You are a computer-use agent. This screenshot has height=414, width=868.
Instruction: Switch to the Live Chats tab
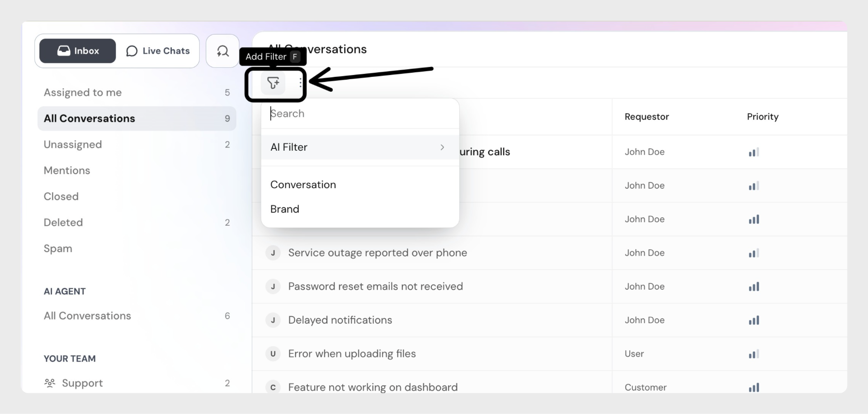(158, 51)
